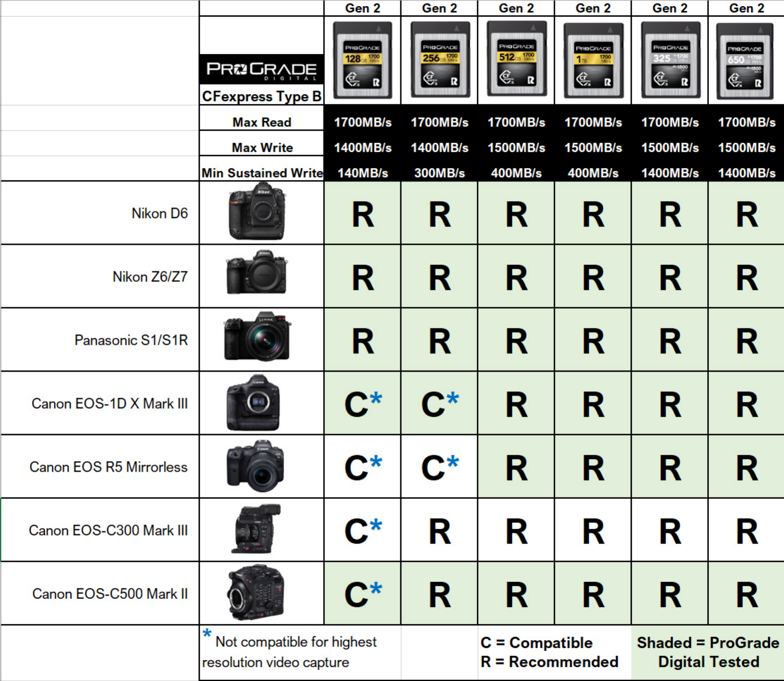Screen dimensions: 784x681
Task: Select the Canon EOS R5 Mirrorless text cell
Action: [x=108, y=467]
